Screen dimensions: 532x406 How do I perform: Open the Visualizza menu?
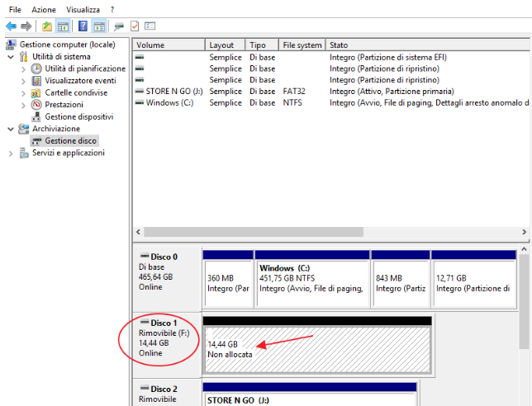click(83, 9)
